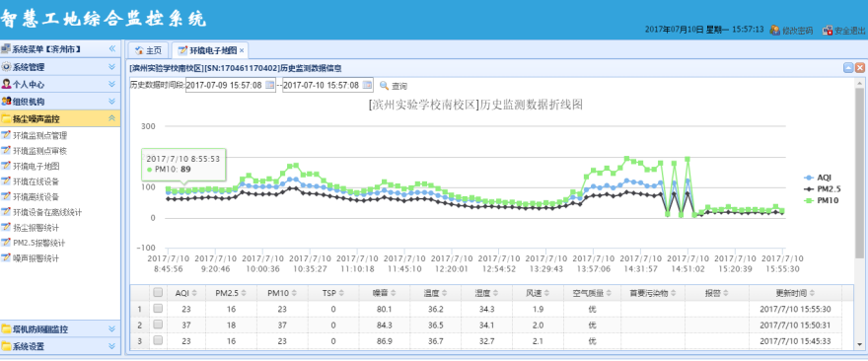Click the 2017/7/10 15:45:33 timestamp cell
Image resolution: width=868 pixels, height=361 pixels.
[795, 341]
